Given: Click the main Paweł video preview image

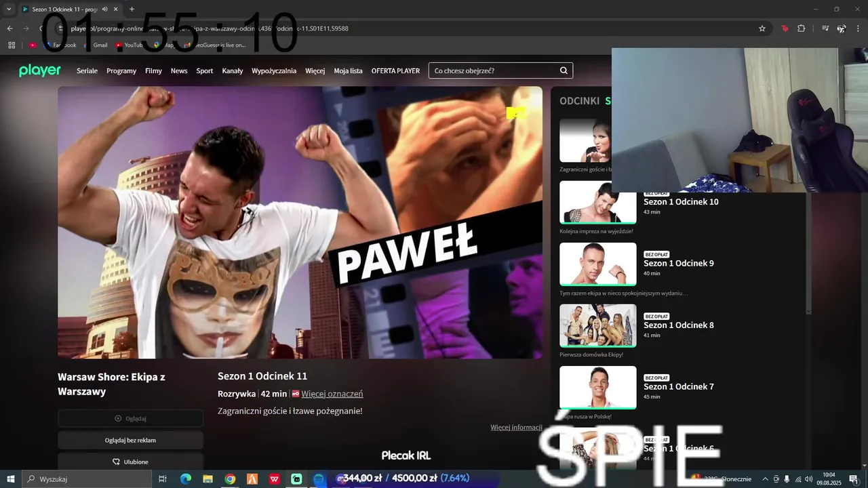Looking at the screenshot, I should [x=300, y=222].
